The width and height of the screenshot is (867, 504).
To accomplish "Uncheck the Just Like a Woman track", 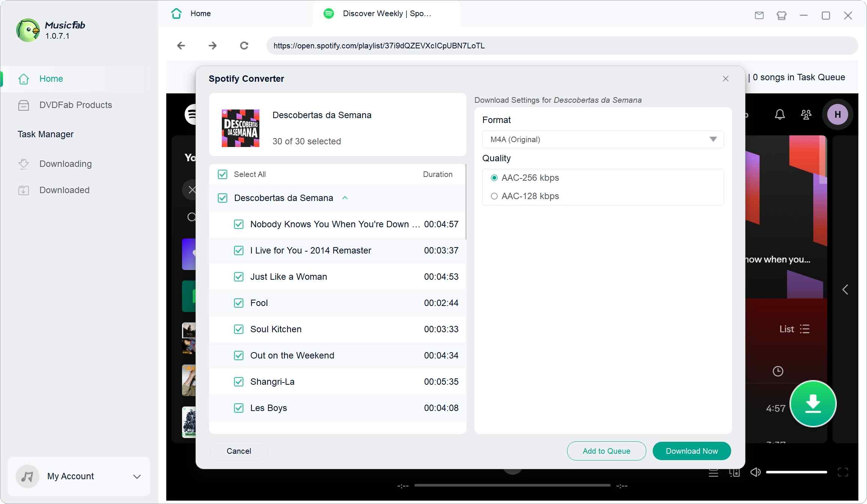I will pyautogui.click(x=239, y=277).
